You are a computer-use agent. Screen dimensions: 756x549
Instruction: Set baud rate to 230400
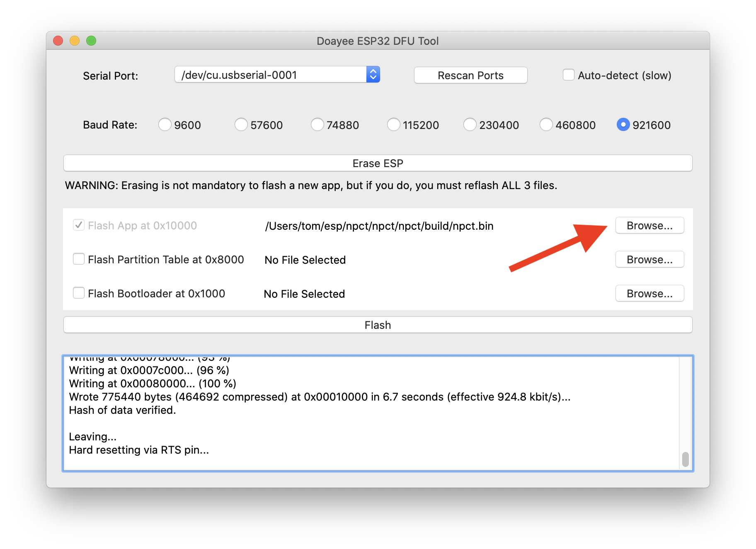tap(470, 124)
